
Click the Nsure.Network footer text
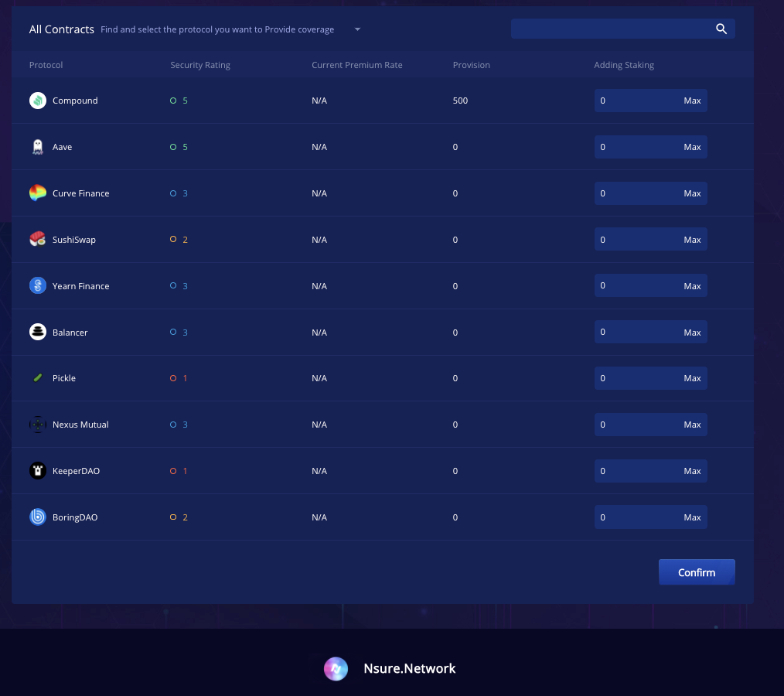[x=410, y=668]
